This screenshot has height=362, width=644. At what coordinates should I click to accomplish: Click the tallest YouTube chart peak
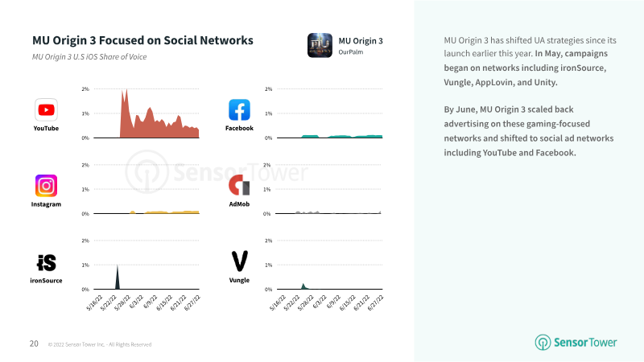click(x=126, y=91)
